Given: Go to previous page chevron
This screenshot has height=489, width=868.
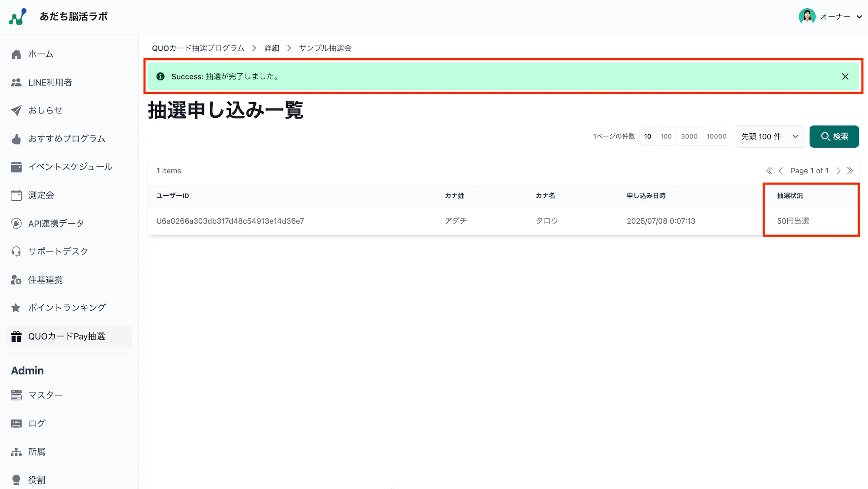Looking at the screenshot, I should [781, 171].
